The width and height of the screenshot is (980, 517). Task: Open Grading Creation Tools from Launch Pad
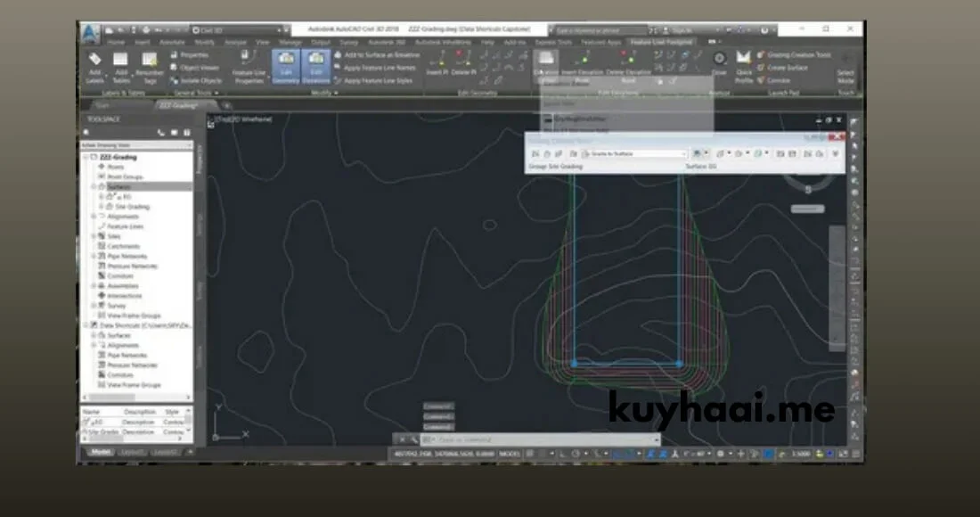pyautogui.click(x=794, y=55)
